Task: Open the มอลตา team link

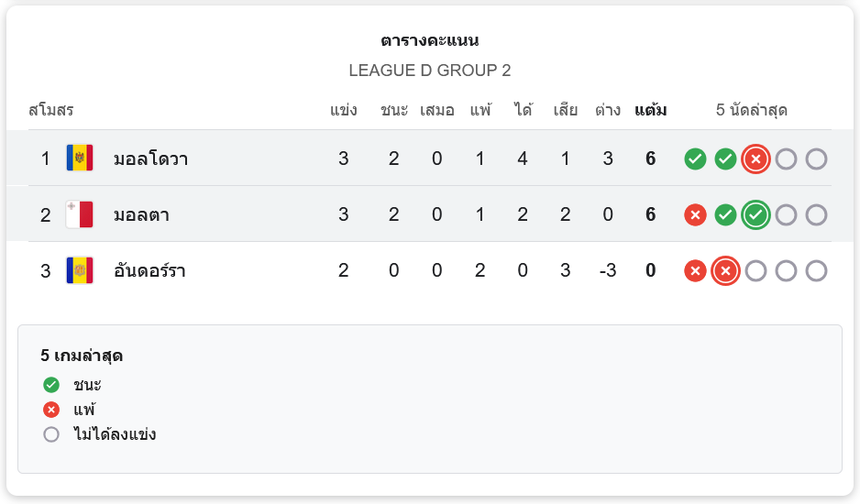Action: point(141,215)
